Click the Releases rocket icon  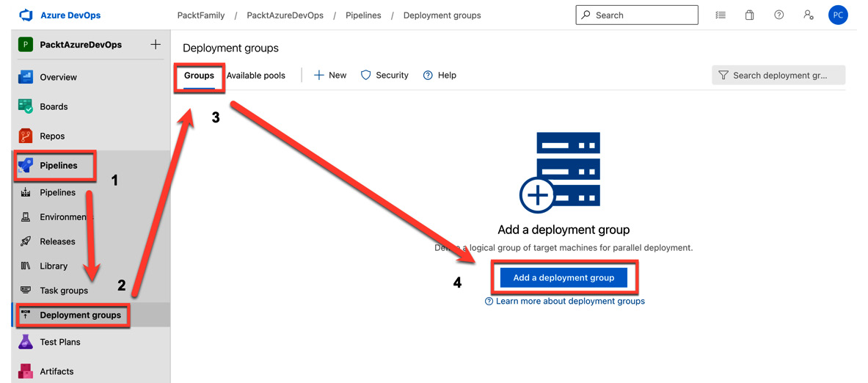click(26, 241)
